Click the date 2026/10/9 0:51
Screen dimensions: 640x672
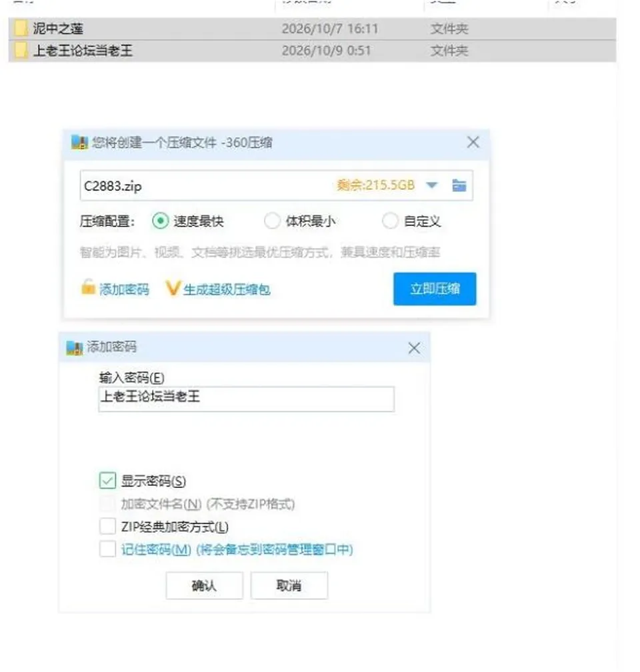point(326,51)
